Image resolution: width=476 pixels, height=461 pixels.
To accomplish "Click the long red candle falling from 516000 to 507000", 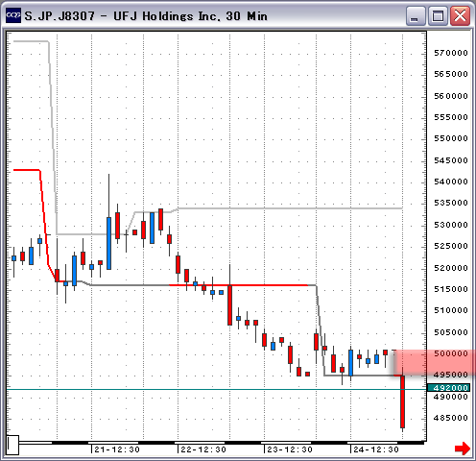I will click(x=229, y=305).
